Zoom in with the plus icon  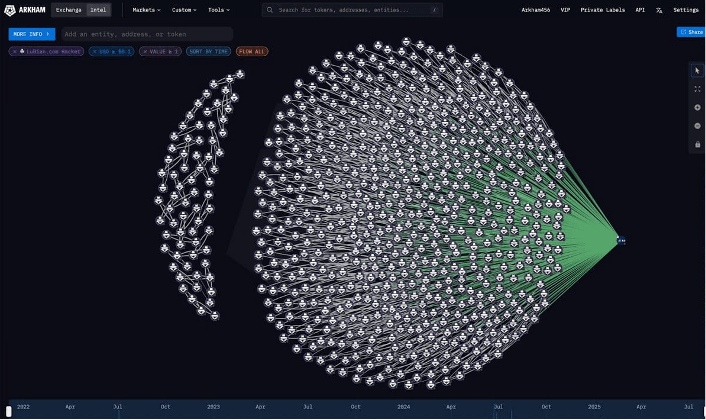697,107
